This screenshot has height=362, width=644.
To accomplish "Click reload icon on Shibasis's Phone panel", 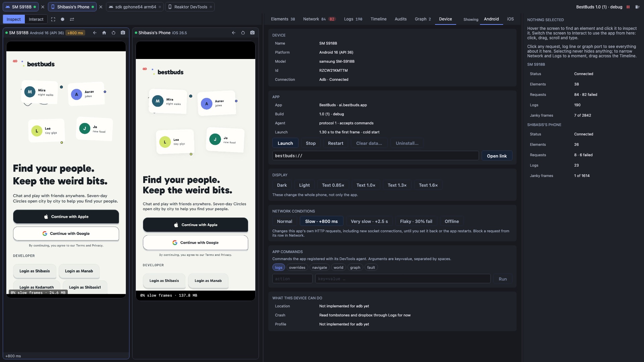I will click(243, 33).
